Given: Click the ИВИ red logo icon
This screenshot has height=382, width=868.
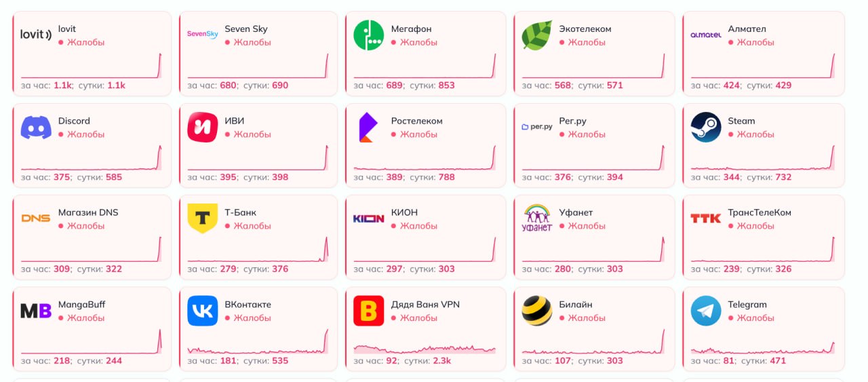Looking at the screenshot, I should pyautogui.click(x=203, y=127).
